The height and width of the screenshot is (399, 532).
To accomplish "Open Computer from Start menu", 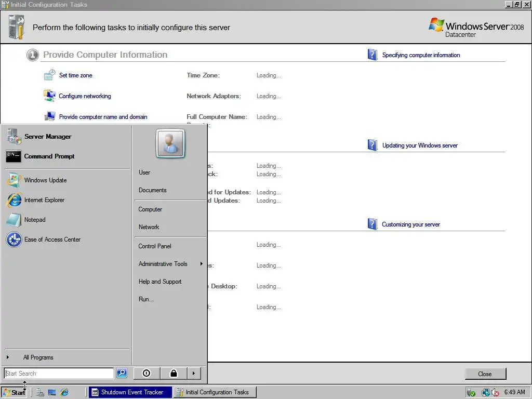I will pos(170,209).
